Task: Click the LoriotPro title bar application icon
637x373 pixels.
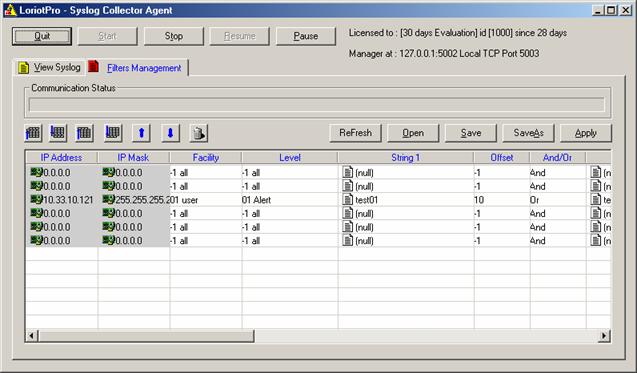Action: click(x=10, y=10)
